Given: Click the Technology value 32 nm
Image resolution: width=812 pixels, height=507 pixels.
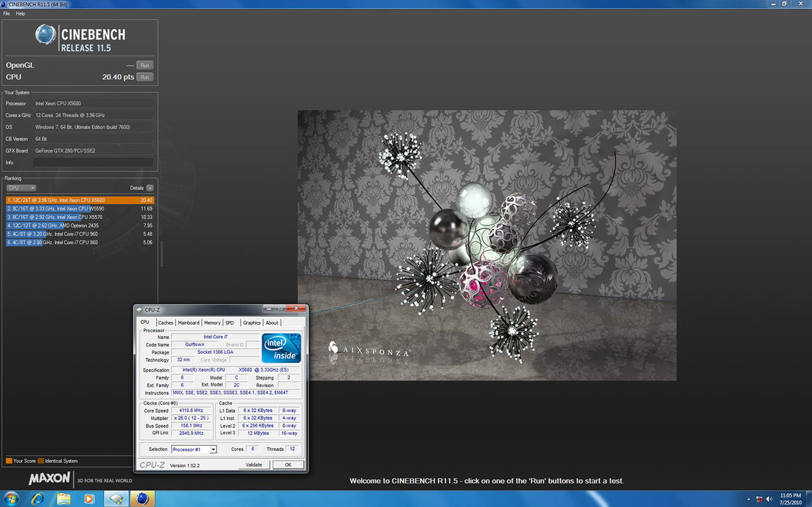Looking at the screenshot, I should click(x=183, y=359).
